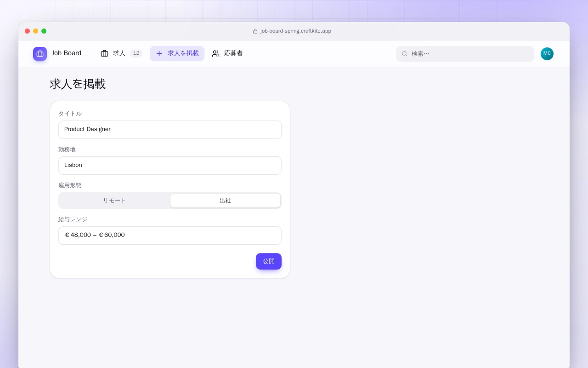Click the 12 jobs count badge
588x368 pixels.
tap(136, 53)
